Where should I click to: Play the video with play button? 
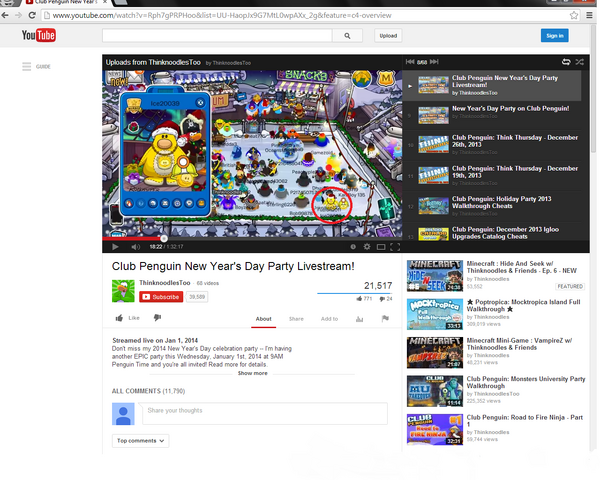(115, 247)
